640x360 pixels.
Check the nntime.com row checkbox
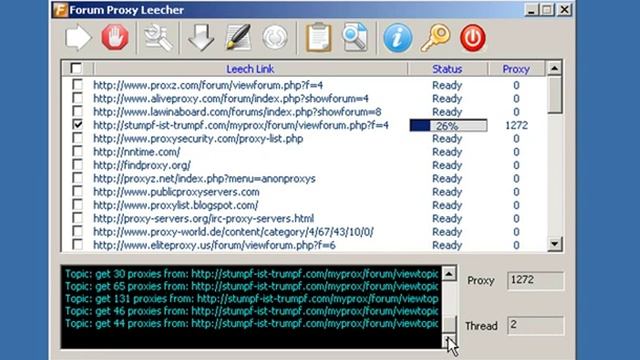[77, 151]
